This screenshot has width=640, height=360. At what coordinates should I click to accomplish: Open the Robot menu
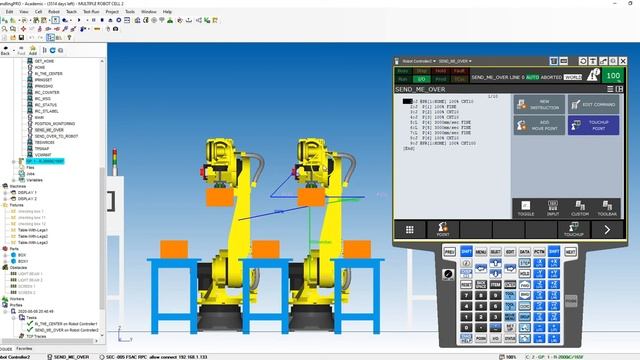click(x=54, y=12)
